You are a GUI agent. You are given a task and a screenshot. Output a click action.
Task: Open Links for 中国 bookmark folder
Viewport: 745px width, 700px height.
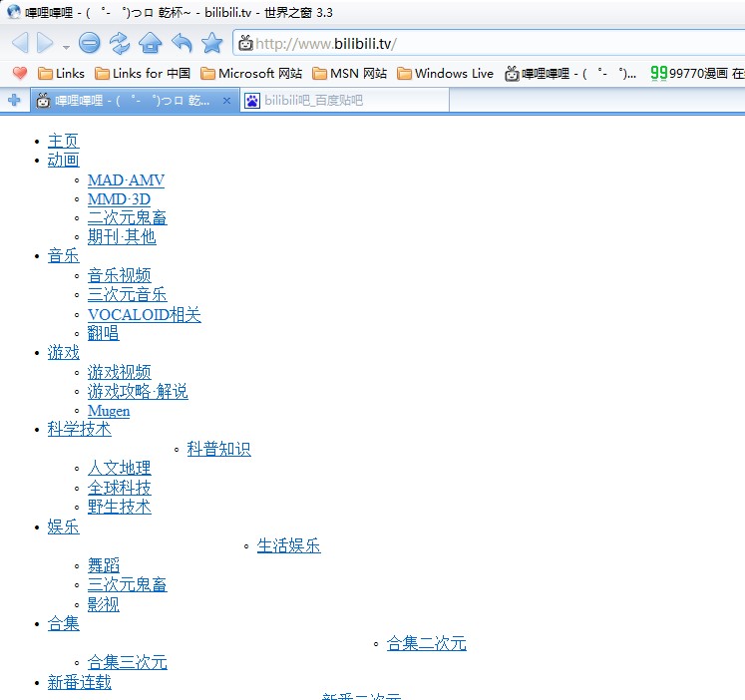[143, 73]
